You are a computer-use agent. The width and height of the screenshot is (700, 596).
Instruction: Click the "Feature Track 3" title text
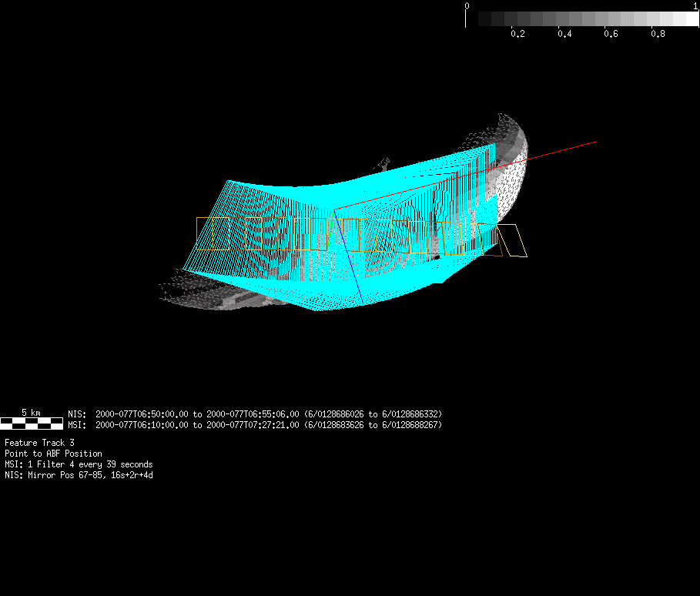[40, 443]
